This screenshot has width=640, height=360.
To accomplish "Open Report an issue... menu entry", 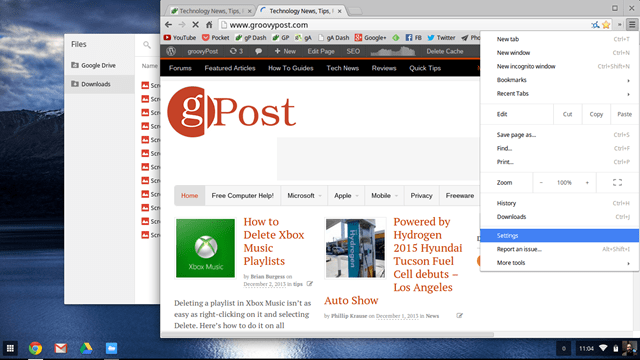I will pos(560,249).
